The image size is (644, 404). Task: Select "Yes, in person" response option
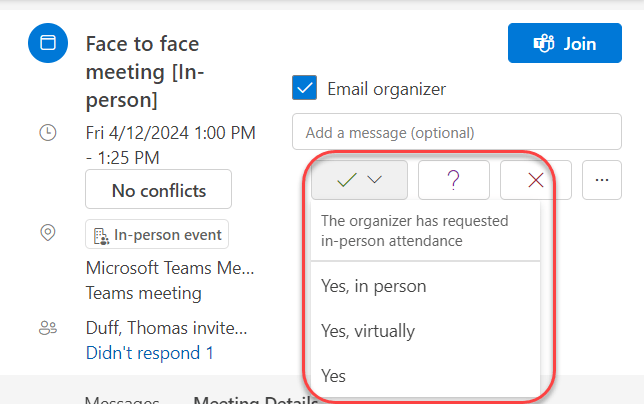374,286
